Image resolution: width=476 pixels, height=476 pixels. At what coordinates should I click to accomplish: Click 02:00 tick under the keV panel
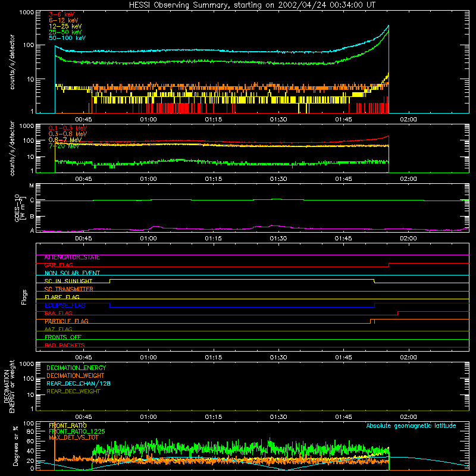point(408,120)
